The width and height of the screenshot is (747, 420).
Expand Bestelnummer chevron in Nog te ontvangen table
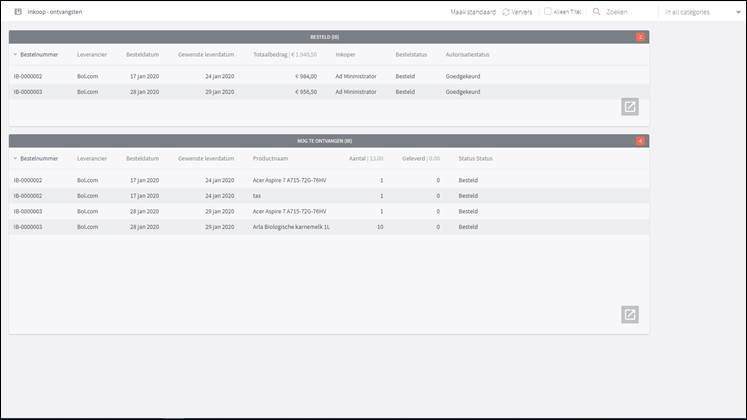tap(15, 158)
